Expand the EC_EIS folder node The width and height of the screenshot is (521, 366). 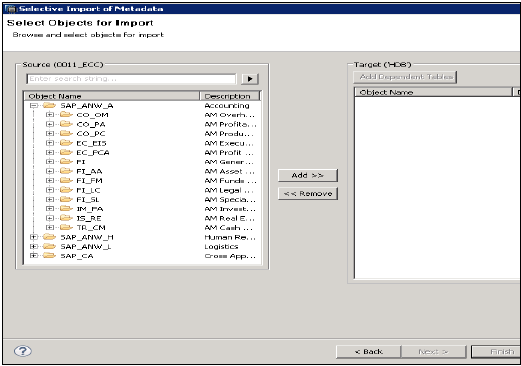(50, 143)
